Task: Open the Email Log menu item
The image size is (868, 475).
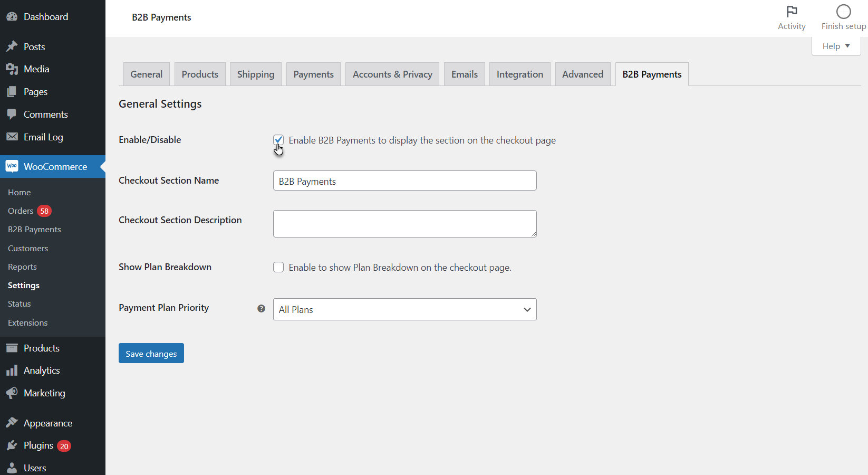Action: pos(53,137)
